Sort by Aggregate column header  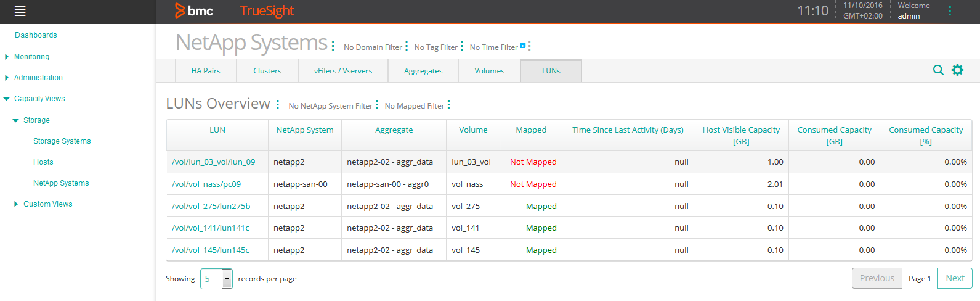click(394, 130)
